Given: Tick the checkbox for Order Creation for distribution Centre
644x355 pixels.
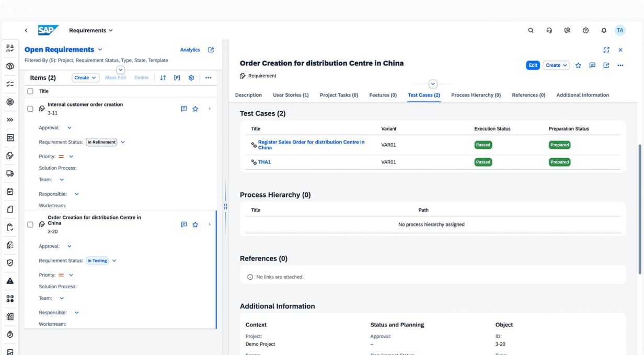Looking at the screenshot, I should coord(30,224).
